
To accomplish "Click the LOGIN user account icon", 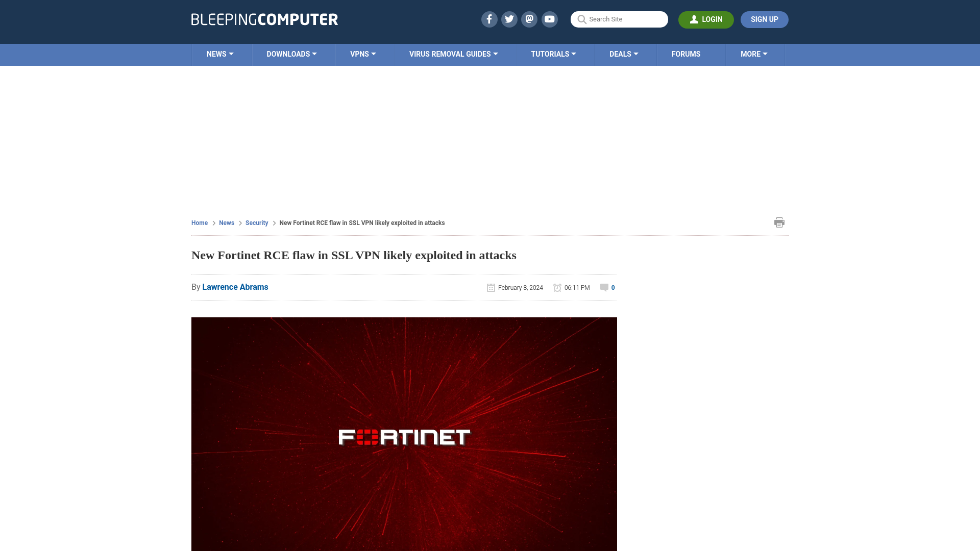I will click(x=694, y=19).
